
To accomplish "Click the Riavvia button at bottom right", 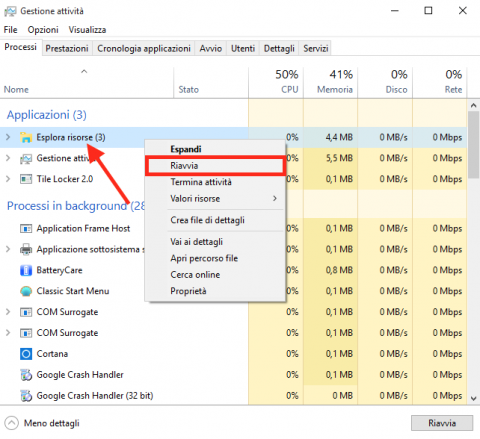I will 442,423.
